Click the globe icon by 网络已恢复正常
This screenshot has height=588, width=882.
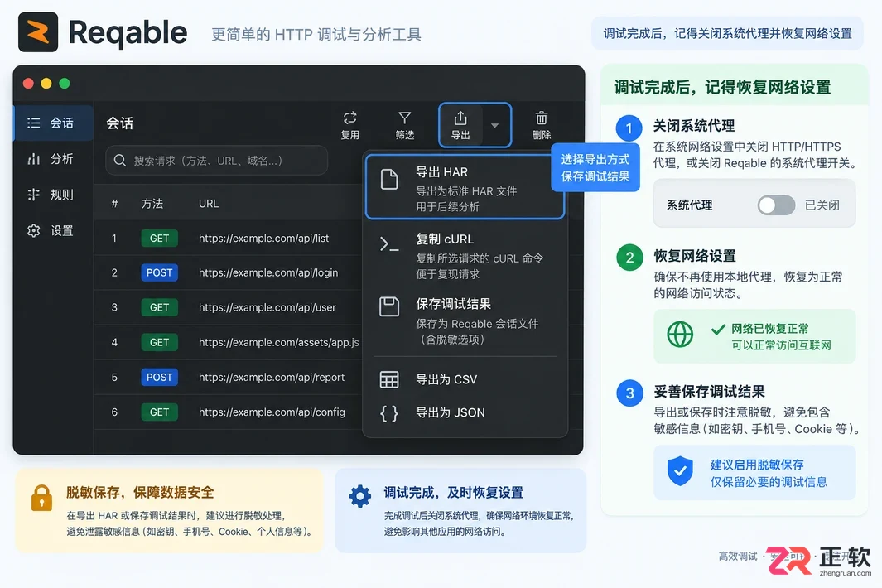pos(680,335)
